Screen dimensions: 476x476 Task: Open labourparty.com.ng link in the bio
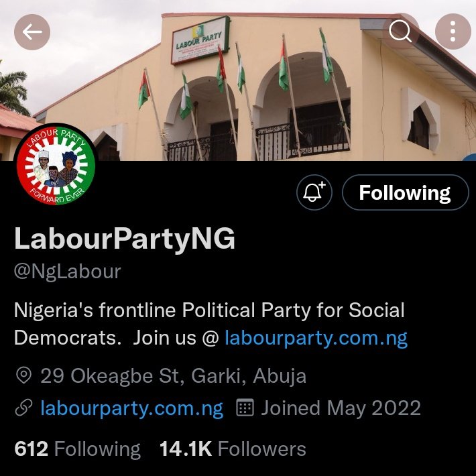[316, 337]
